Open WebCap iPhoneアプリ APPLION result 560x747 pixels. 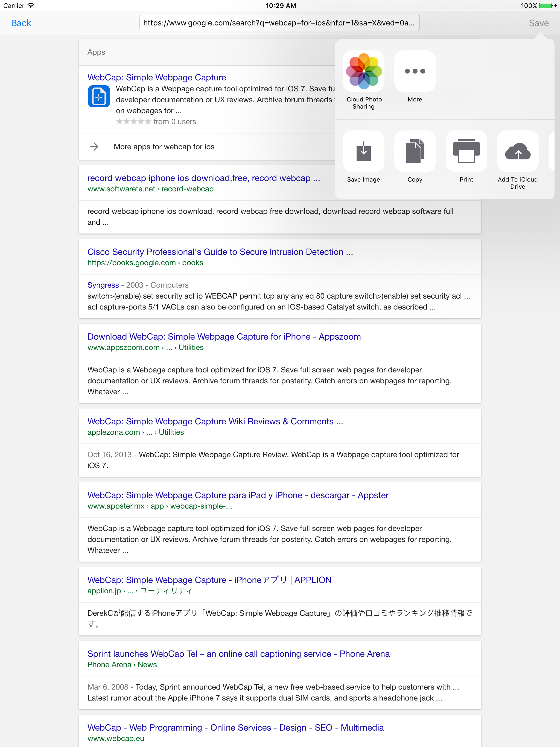coord(209,580)
